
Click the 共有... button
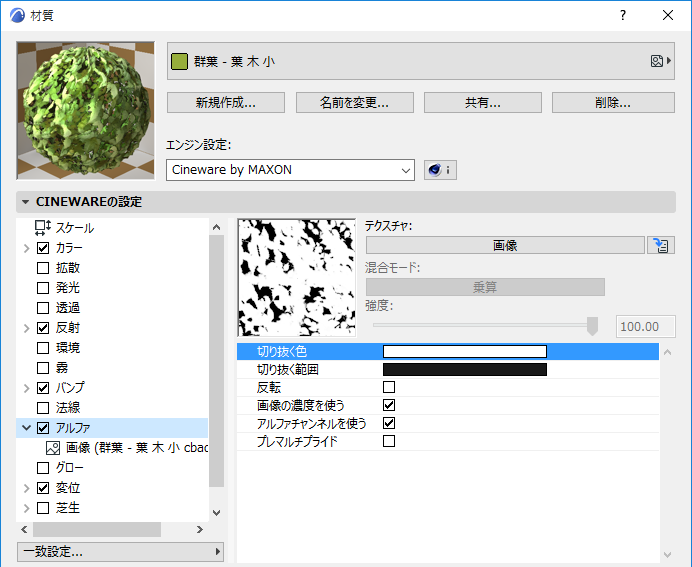click(483, 102)
